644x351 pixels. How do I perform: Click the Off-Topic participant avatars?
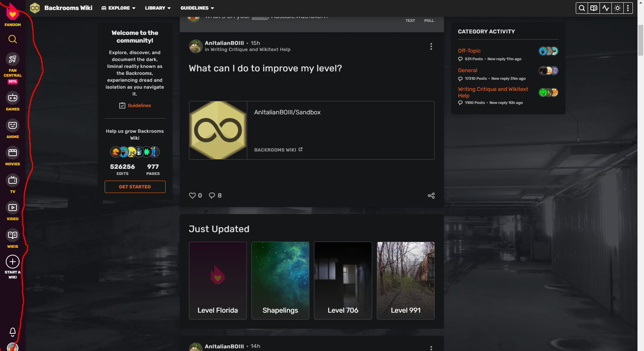point(549,51)
